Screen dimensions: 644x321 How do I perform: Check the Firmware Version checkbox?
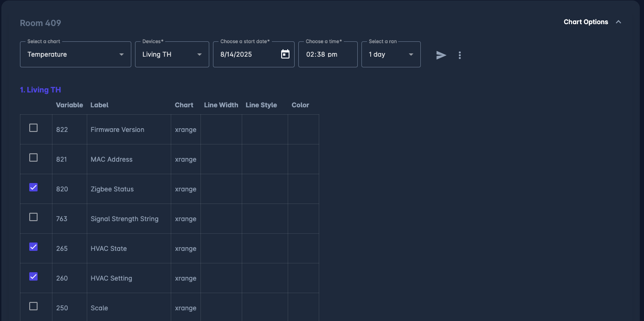click(33, 128)
